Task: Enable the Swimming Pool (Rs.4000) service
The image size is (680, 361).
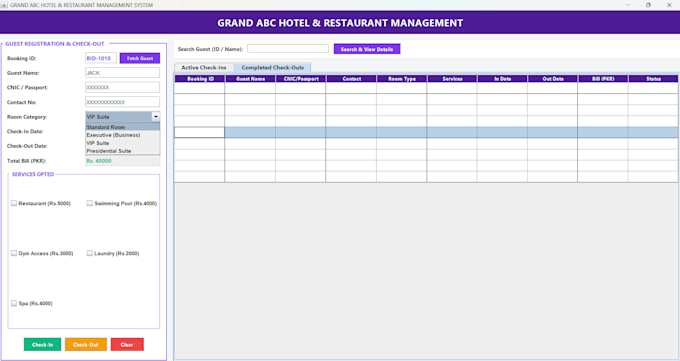Action: pyautogui.click(x=90, y=203)
